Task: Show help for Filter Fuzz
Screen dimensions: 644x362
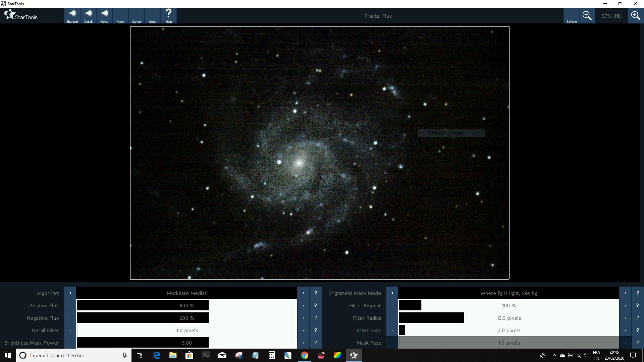Action: tap(638, 330)
